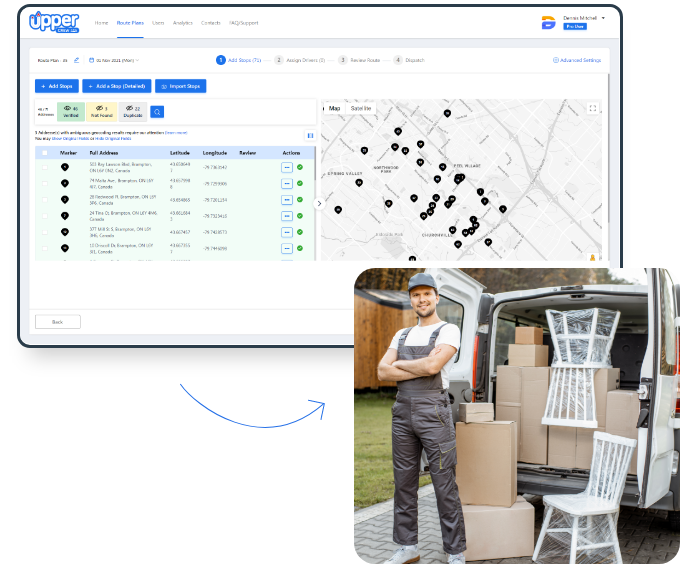The image size is (680, 564).
Task: Open the actions menu for the 24 Tina Ct row
Action: 287,216
